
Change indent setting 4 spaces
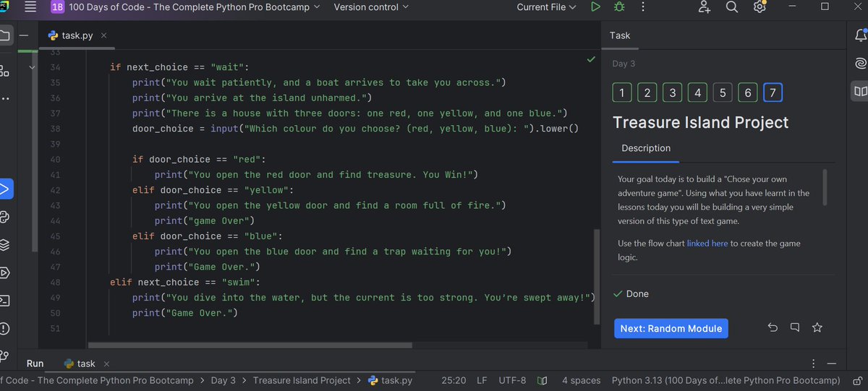582,380
